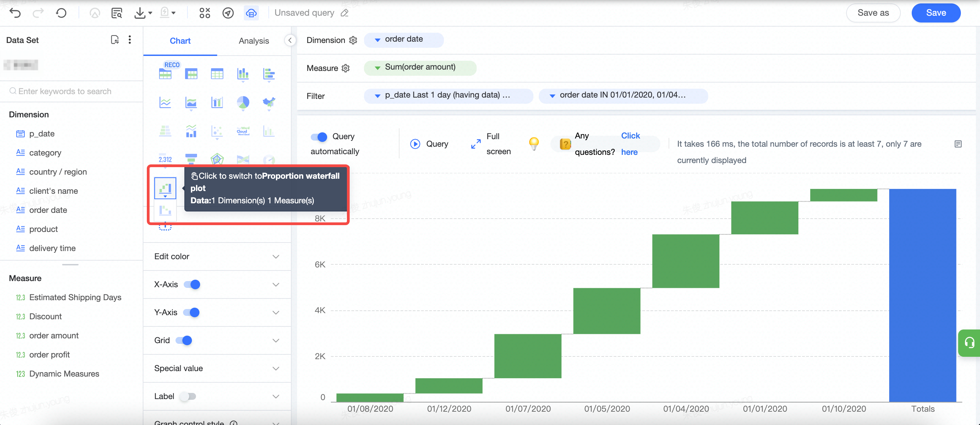
Task: Open the Data Set file icon
Action: point(115,40)
